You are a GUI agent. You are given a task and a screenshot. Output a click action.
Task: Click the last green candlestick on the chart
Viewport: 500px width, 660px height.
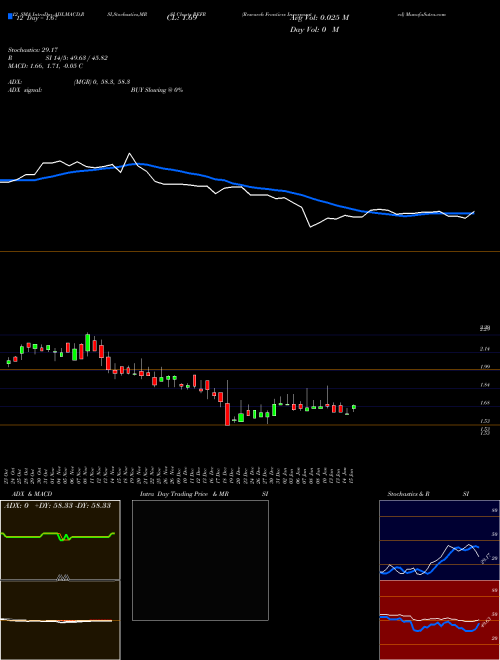point(354,407)
